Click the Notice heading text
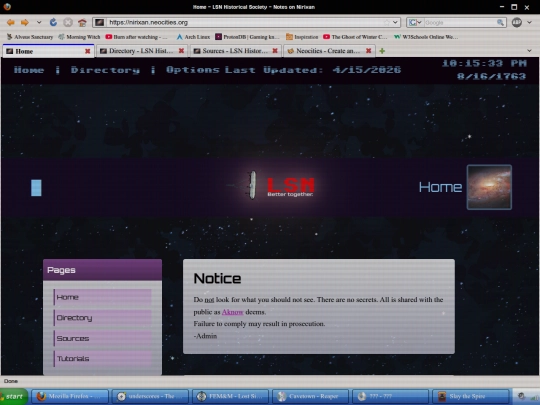The width and height of the screenshot is (540, 405). pos(217,279)
